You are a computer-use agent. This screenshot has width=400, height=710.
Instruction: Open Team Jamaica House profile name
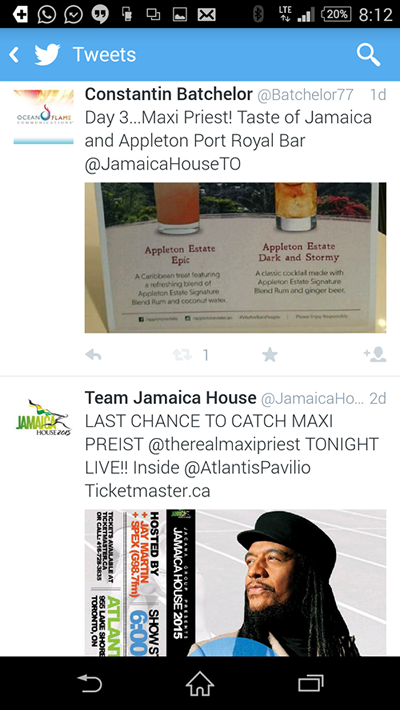click(x=170, y=398)
